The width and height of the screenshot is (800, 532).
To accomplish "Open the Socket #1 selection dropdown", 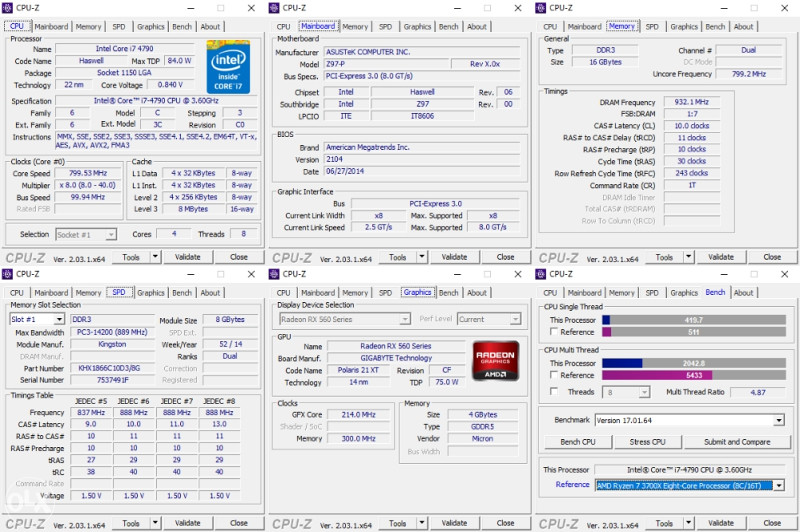I will (x=111, y=235).
